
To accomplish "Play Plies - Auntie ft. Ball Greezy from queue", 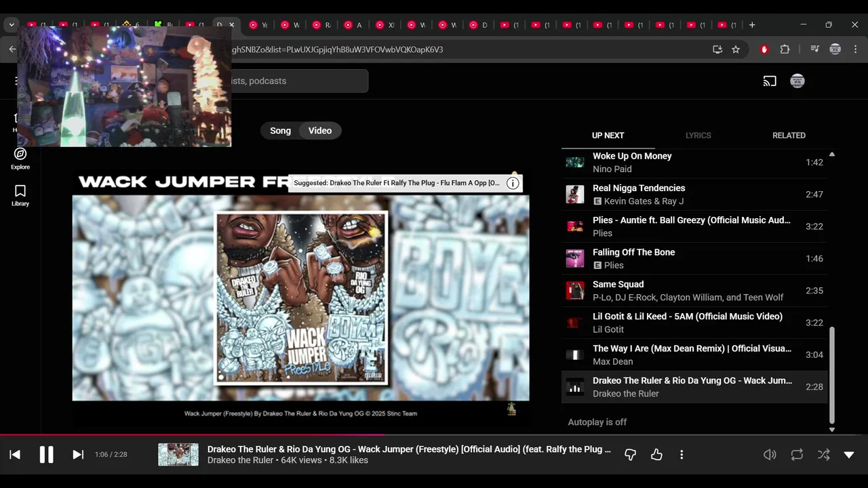I will (694, 226).
